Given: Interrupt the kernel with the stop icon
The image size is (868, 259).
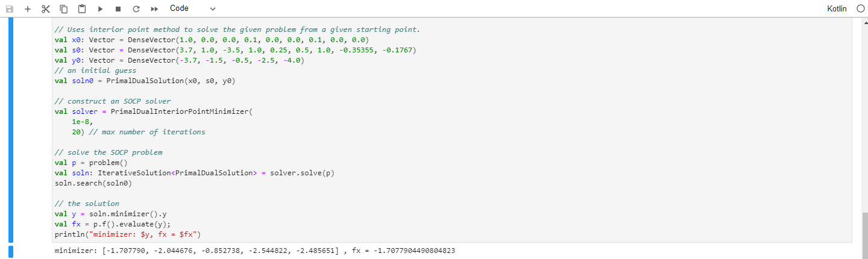Looking at the screenshot, I should click(x=118, y=9).
